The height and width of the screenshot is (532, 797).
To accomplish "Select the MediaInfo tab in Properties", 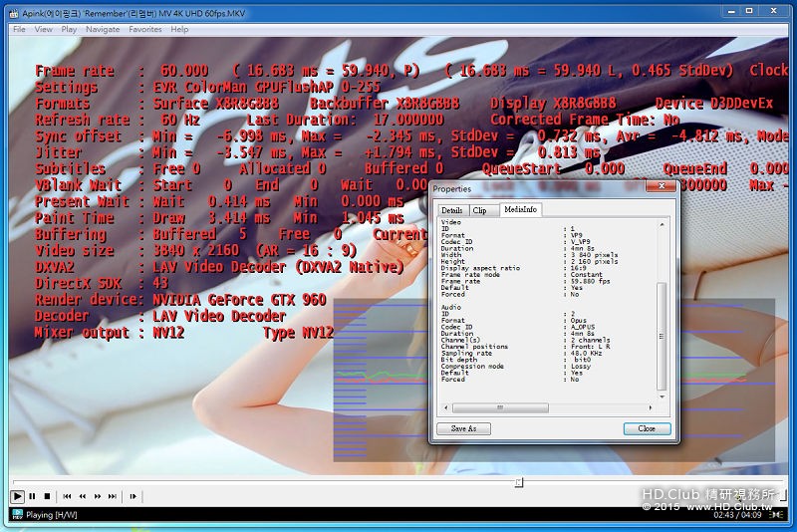I will pyautogui.click(x=520, y=209).
